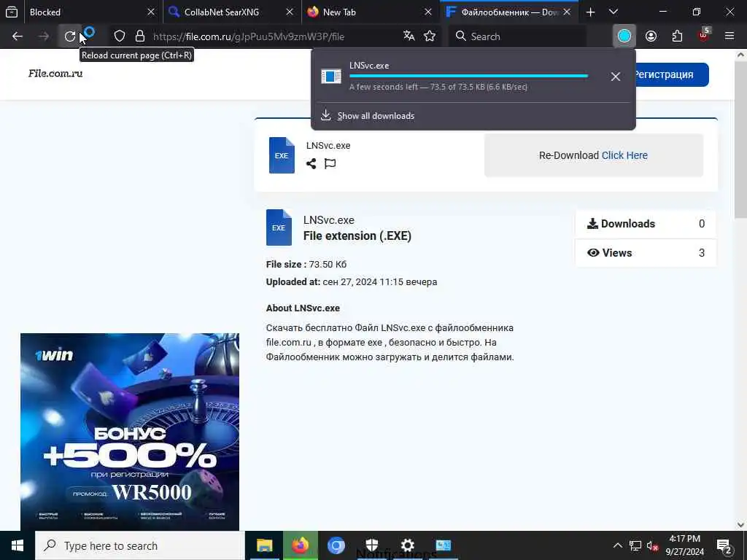Open Firefox application menu
Image resolution: width=747 pixels, height=560 pixels.
click(x=729, y=36)
